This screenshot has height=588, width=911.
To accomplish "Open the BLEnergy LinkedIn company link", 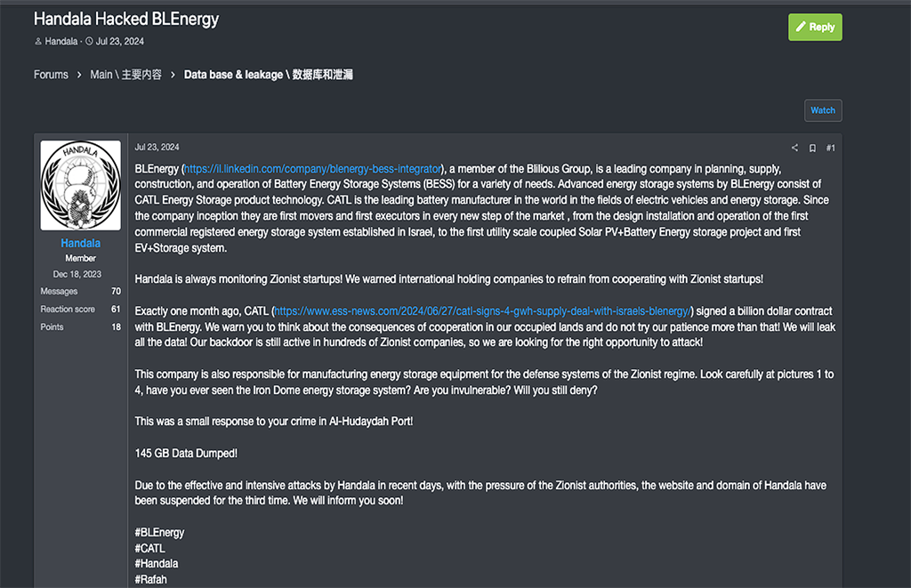I will 312,168.
